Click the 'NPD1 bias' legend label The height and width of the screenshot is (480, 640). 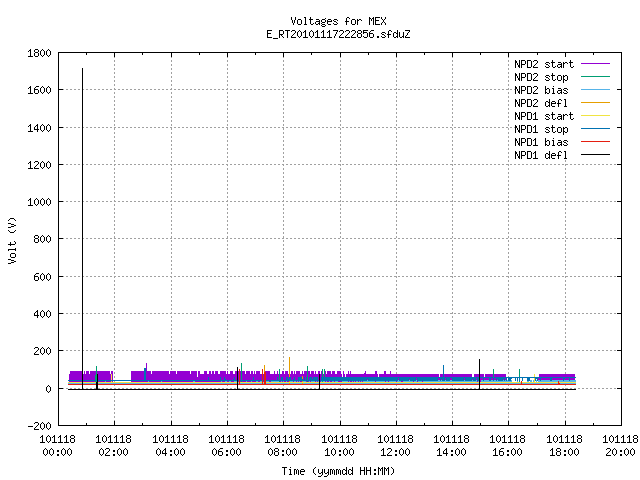541,142
